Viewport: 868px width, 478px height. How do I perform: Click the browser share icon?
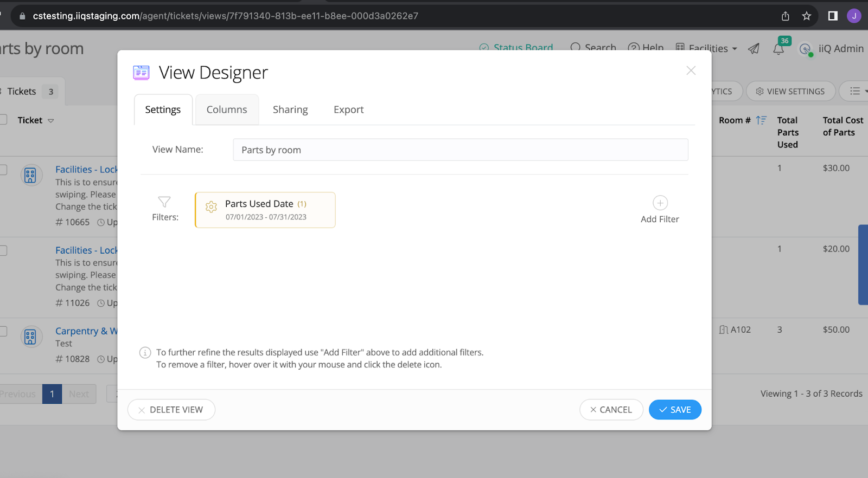(785, 16)
